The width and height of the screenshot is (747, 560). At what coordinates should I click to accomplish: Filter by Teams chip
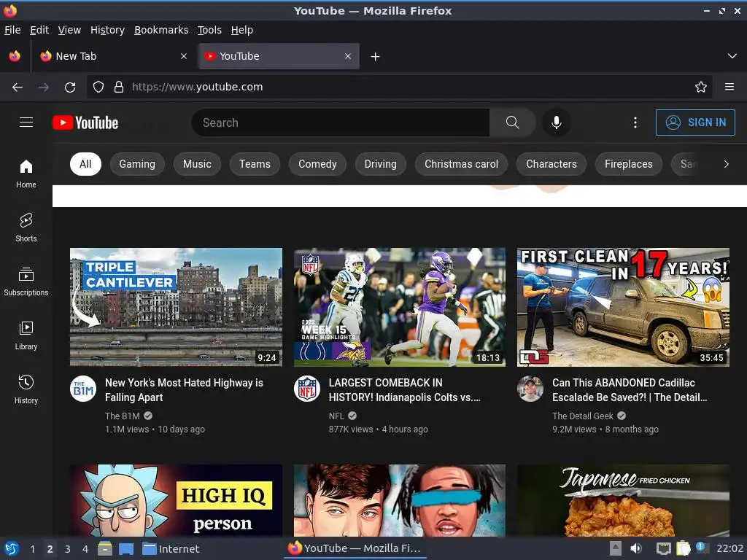pyautogui.click(x=255, y=164)
